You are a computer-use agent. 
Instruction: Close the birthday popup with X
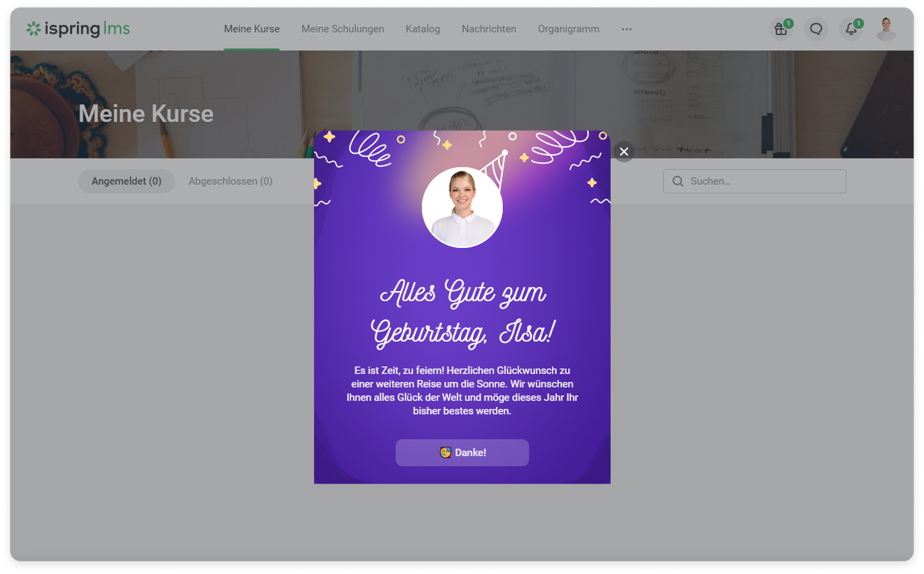(623, 152)
